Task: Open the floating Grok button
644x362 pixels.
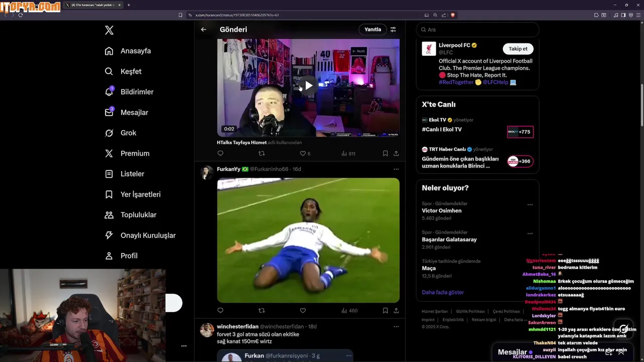Action: pos(623,328)
